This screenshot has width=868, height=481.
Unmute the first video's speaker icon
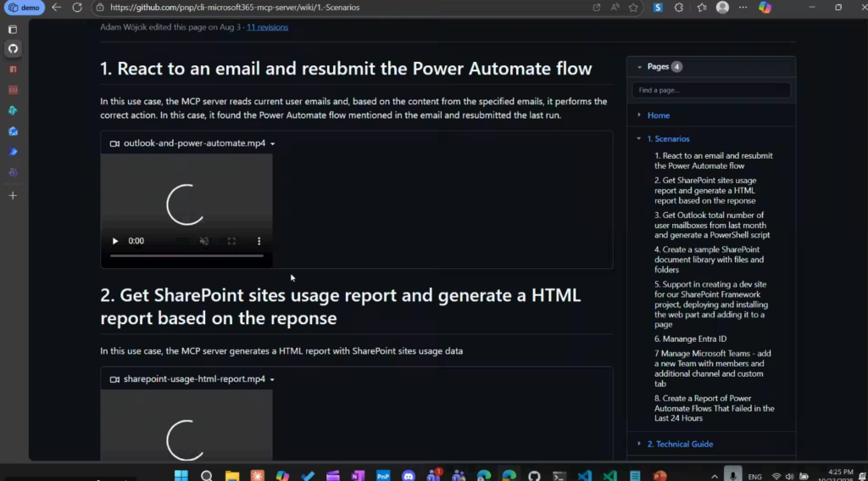[204, 241]
